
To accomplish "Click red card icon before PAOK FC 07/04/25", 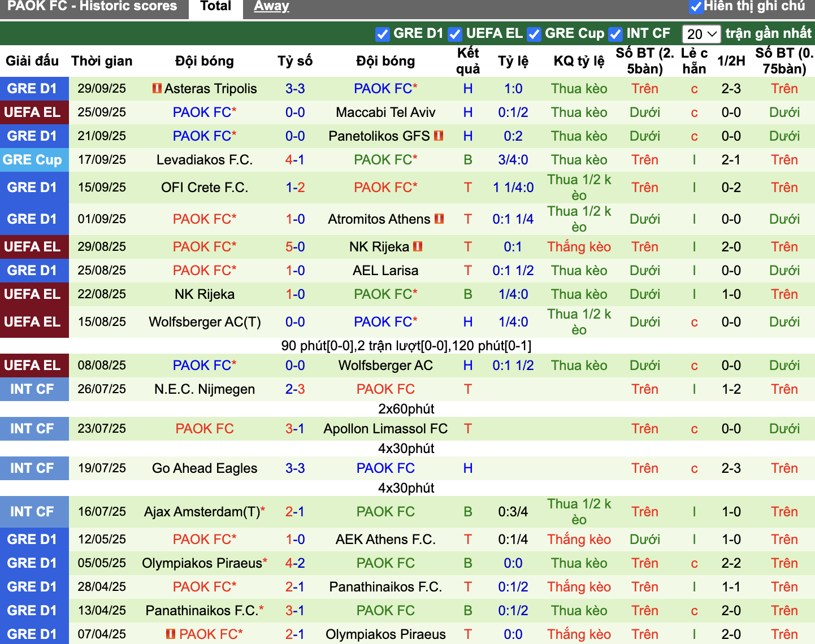I will click(171, 634).
